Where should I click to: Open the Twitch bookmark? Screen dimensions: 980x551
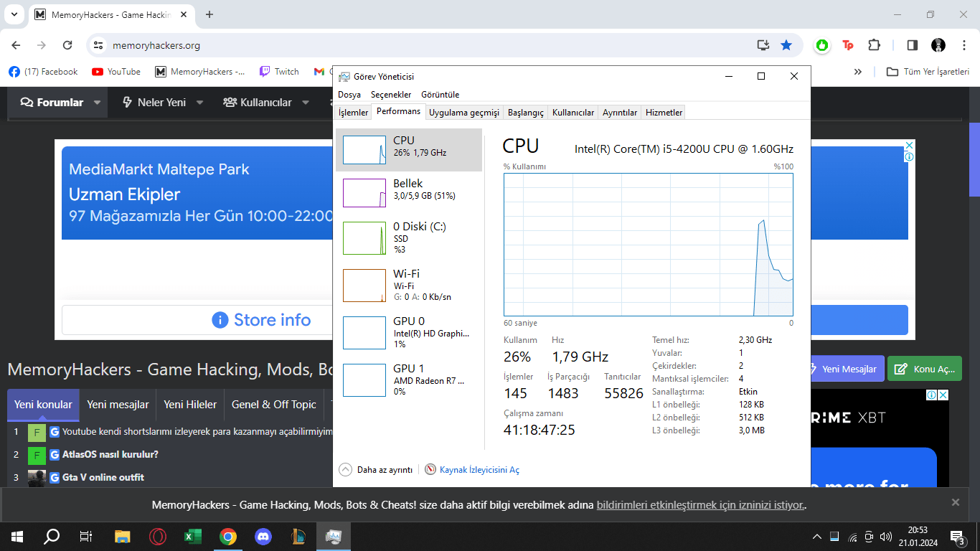tap(279, 72)
